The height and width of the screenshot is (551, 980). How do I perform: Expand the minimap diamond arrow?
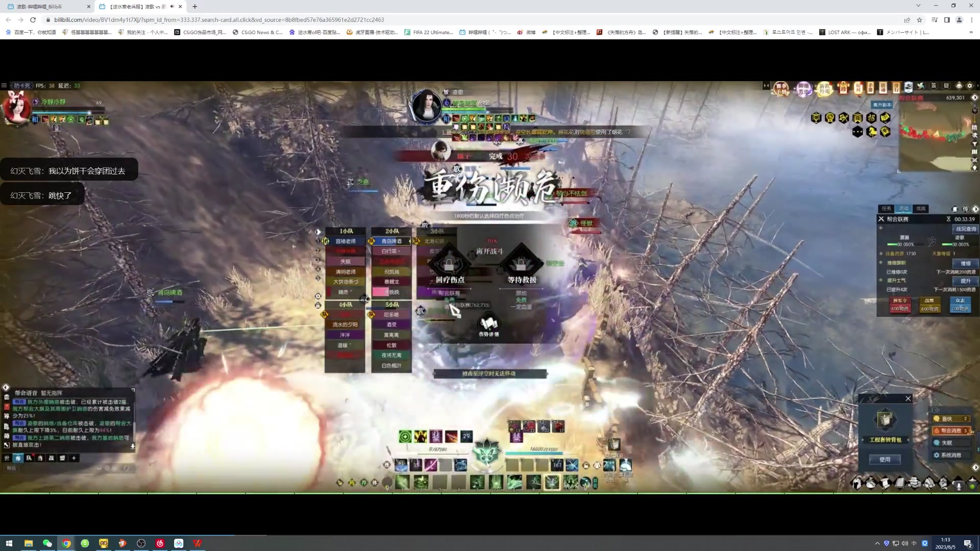(974, 97)
